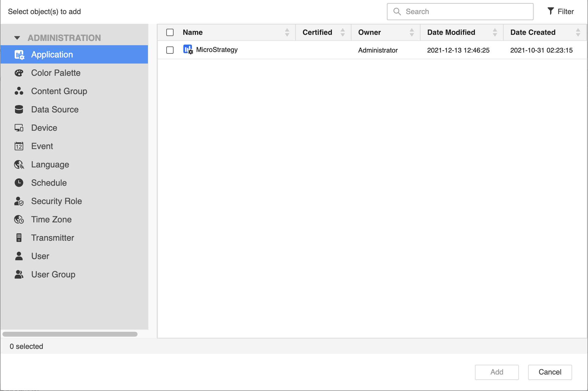Image resolution: width=588 pixels, height=391 pixels.
Task: Check the MicroStrategy row checkbox
Action: pos(170,50)
